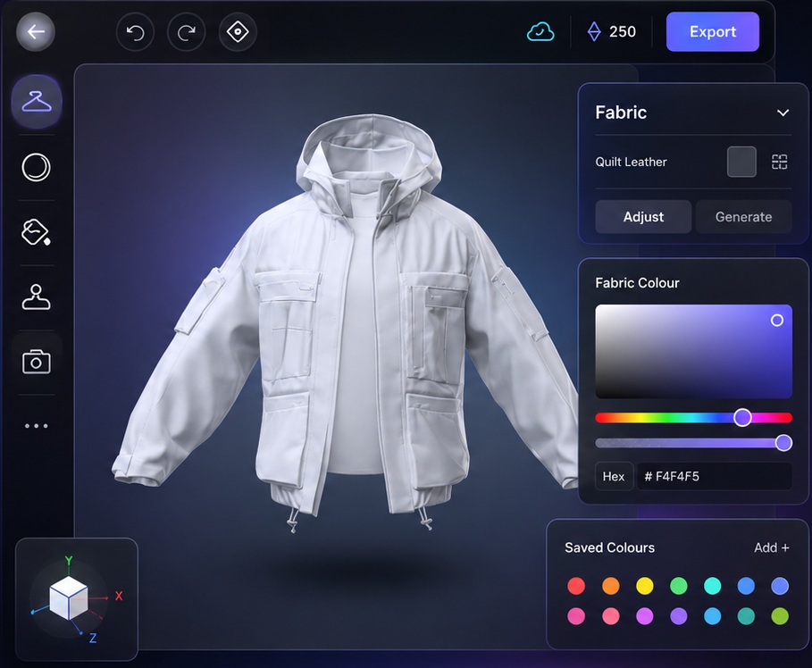Click the 250 credits balance
Screen dimensions: 812x668
pyautogui.click(x=623, y=31)
